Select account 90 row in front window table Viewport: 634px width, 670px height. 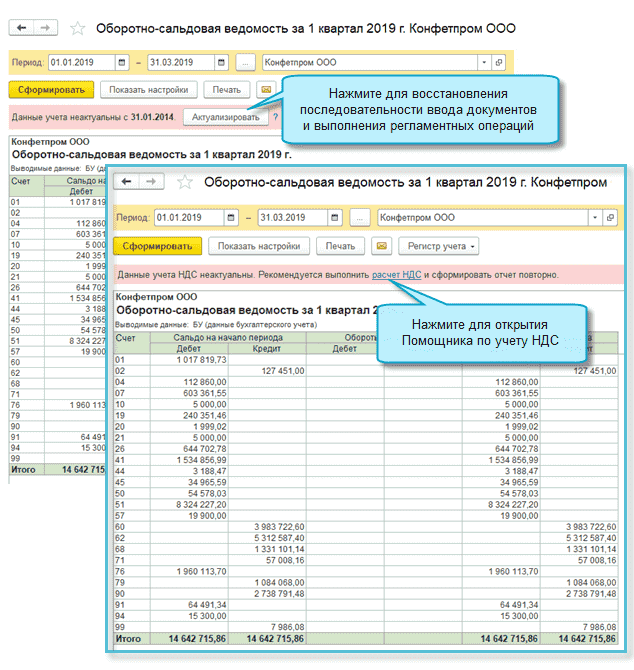[x=366, y=594]
